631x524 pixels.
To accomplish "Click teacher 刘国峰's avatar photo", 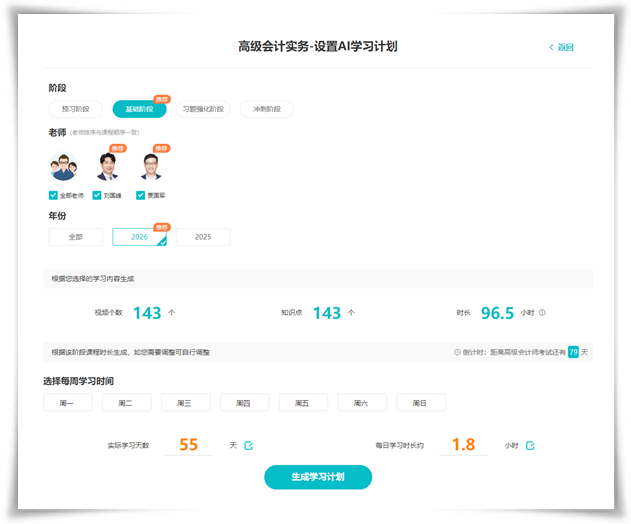I will [108, 167].
